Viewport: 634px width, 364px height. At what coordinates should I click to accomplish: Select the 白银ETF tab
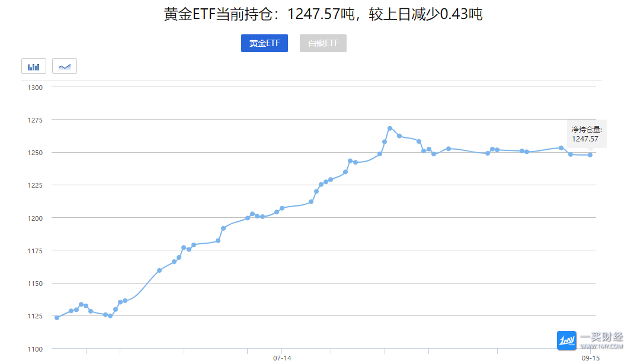tap(323, 43)
